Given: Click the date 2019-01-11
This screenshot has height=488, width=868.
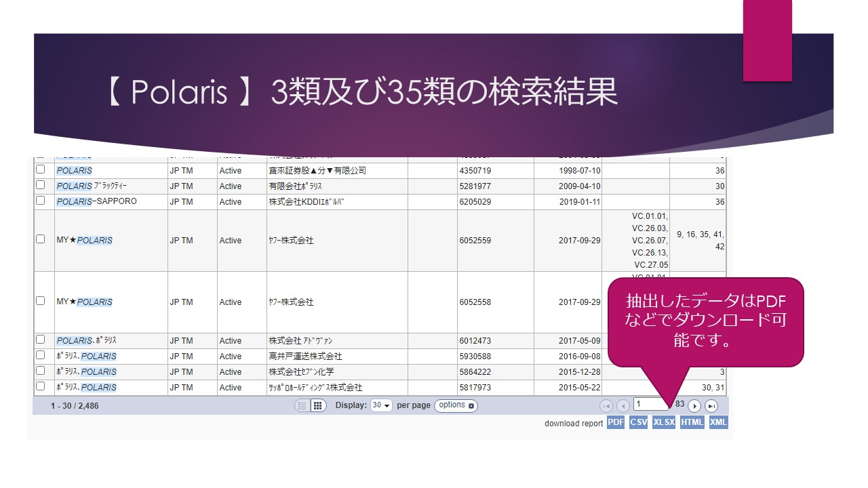Looking at the screenshot, I should 580,202.
